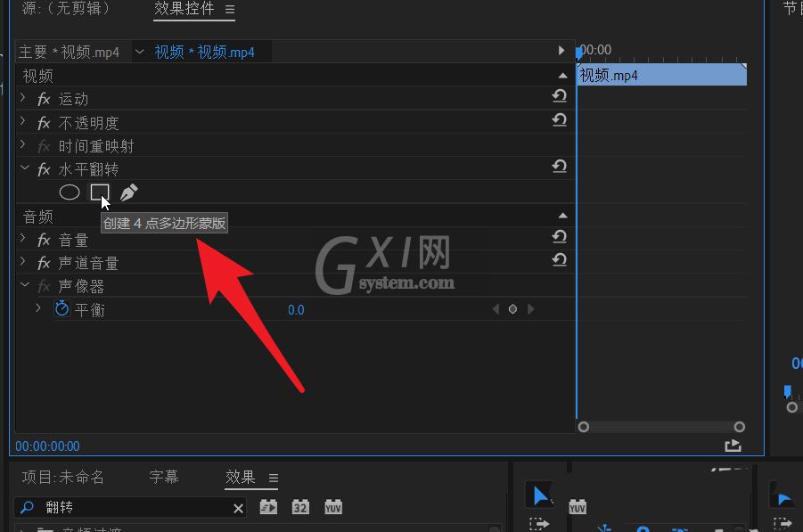This screenshot has height=532, width=803.
Task: Open the 效果 panel menu icon
Action: pos(274,479)
